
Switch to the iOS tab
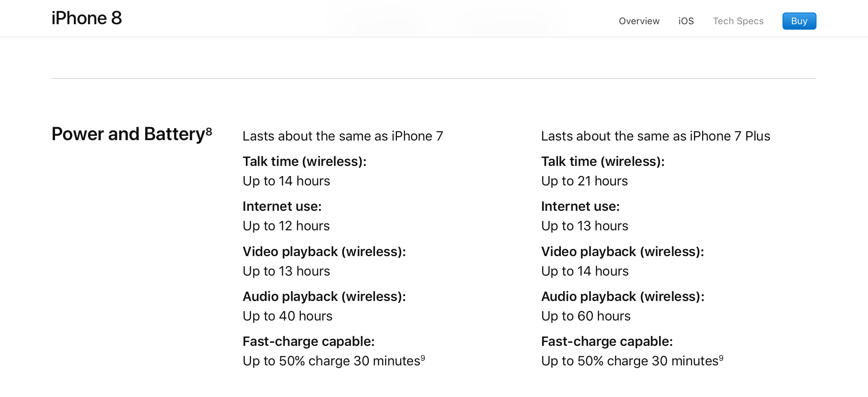(686, 21)
